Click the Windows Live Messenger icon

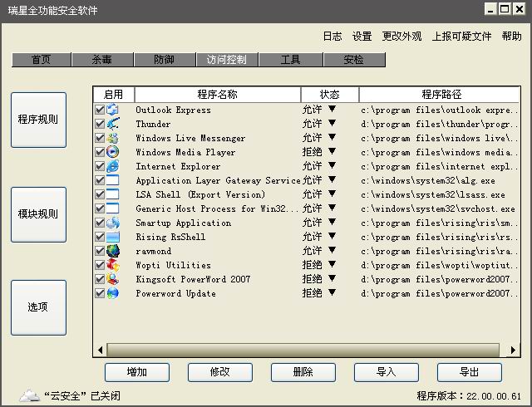pyautogui.click(x=113, y=138)
